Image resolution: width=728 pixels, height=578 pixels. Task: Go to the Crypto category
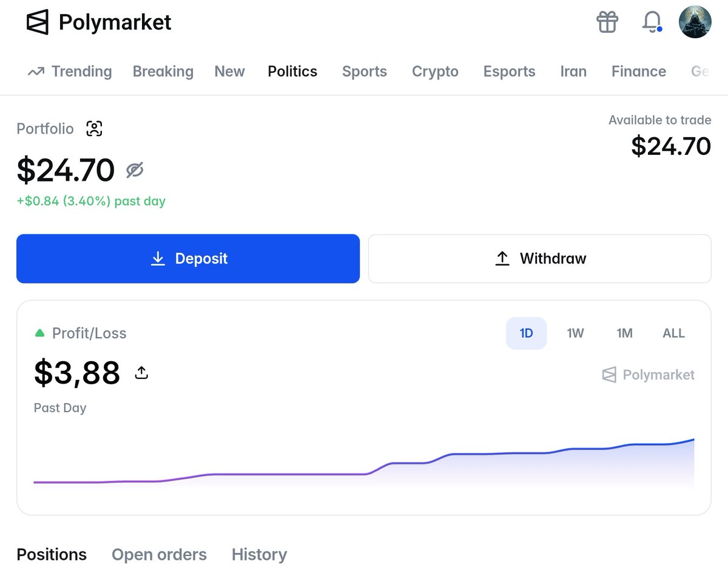[x=435, y=72]
